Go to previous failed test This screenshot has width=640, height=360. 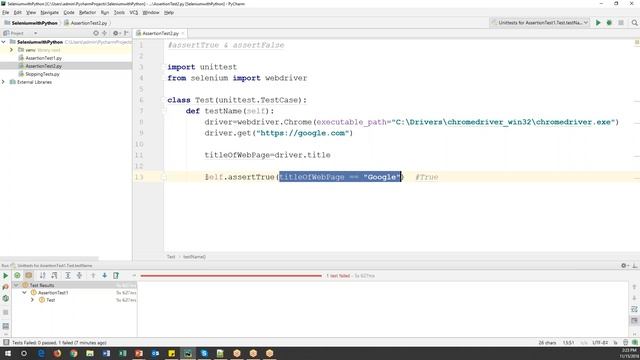93,276
